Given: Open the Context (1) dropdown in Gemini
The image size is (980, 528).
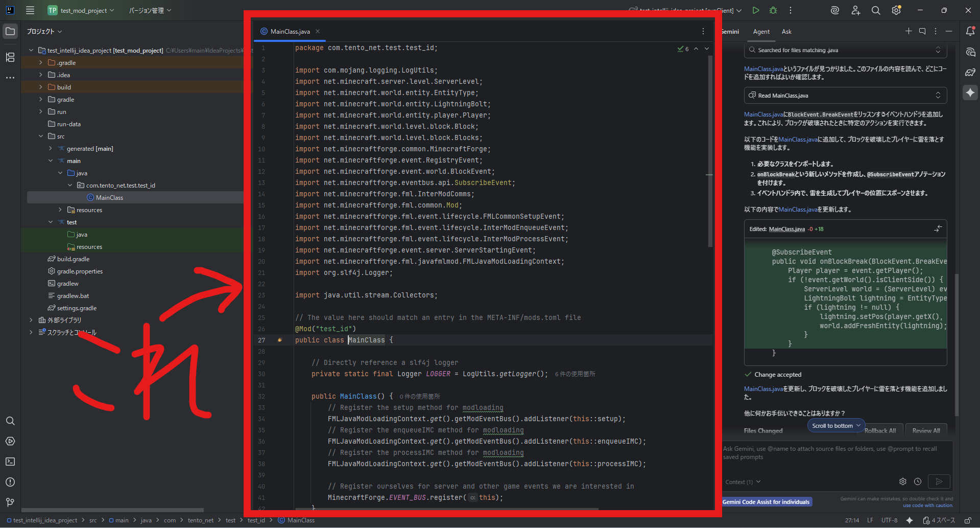Looking at the screenshot, I should [x=743, y=482].
